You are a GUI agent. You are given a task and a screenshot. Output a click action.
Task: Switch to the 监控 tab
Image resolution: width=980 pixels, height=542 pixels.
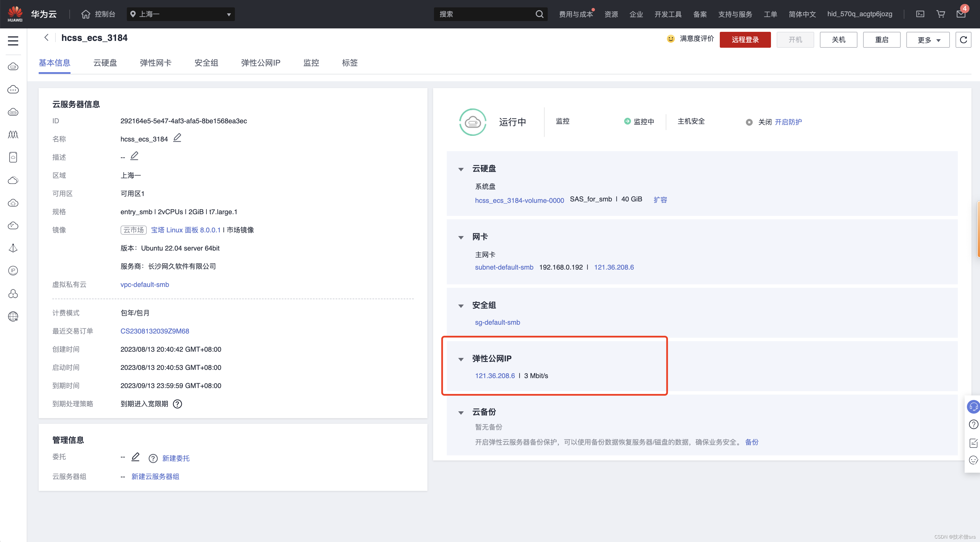click(311, 63)
